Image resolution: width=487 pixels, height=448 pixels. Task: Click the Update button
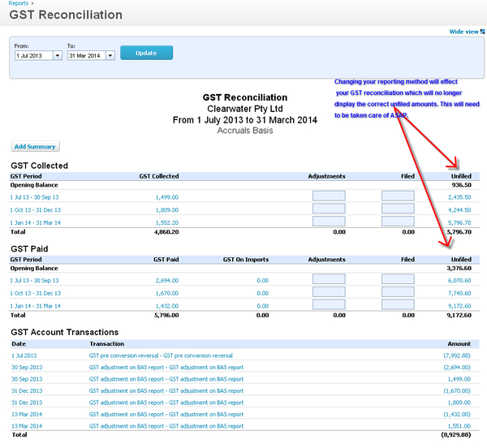[x=146, y=53]
